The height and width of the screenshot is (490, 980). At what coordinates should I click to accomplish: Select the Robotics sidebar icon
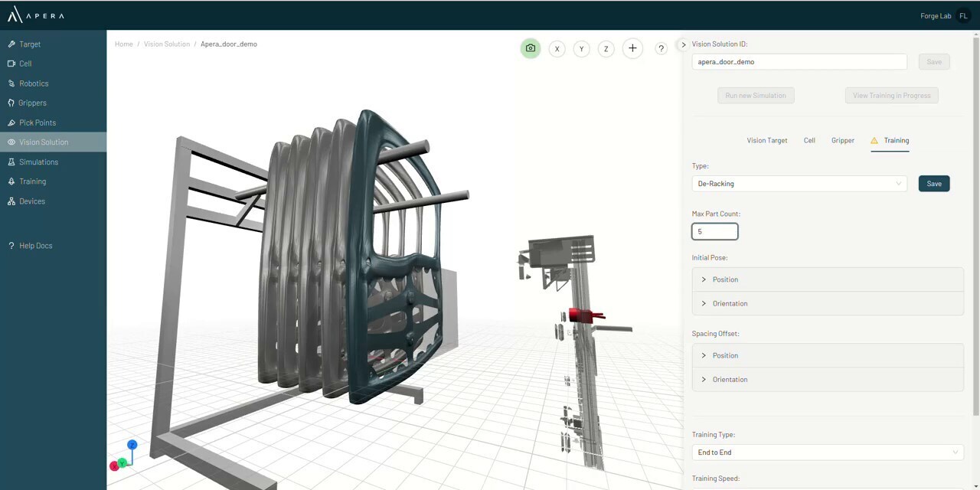pos(34,83)
